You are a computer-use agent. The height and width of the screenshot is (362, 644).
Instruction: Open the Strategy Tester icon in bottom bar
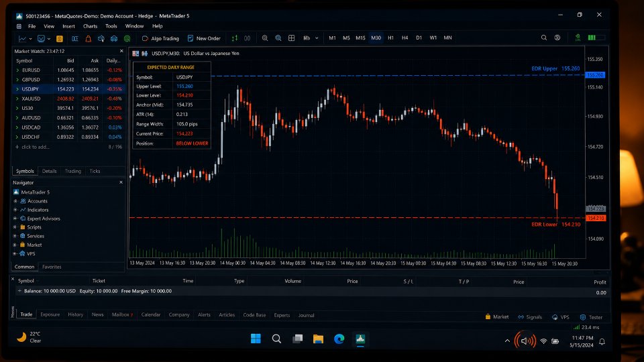coord(583,317)
